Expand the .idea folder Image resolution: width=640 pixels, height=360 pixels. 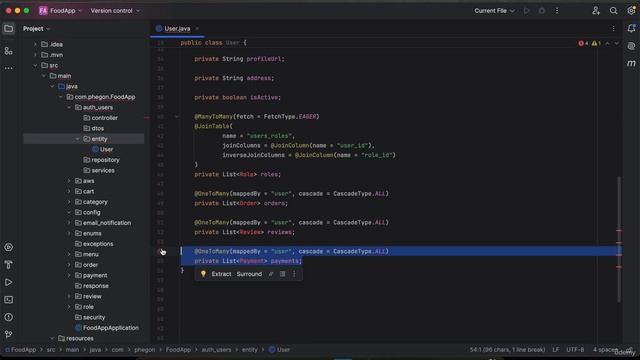pyautogui.click(x=35, y=44)
